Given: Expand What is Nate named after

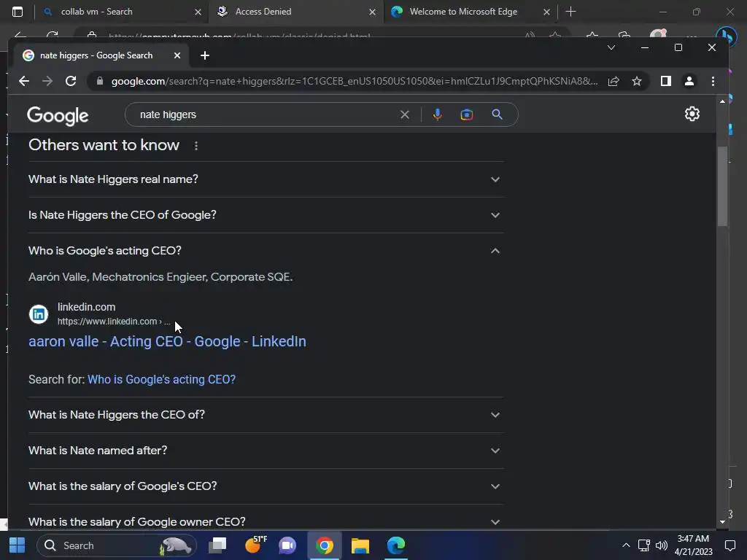Looking at the screenshot, I should tap(266, 451).
